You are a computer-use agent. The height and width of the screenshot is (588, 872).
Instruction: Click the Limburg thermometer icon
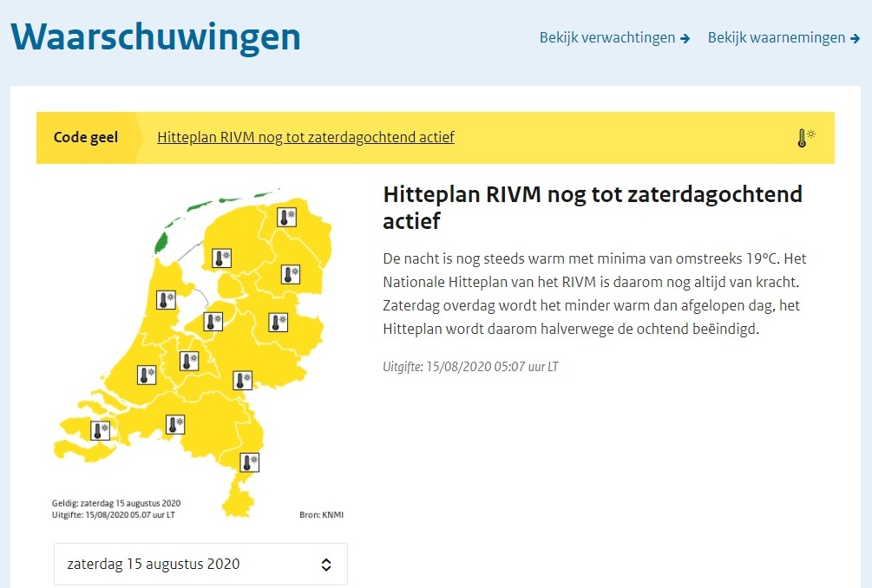pyautogui.click(x=250, y=462)
